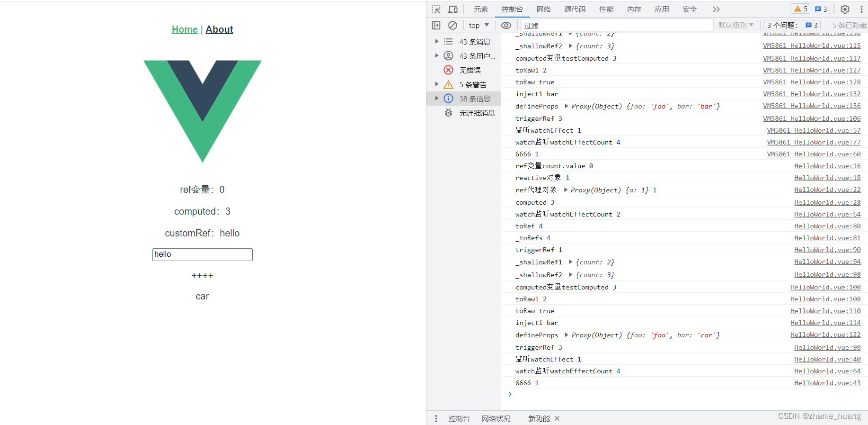This screenshot has width=868, height=425.
Task: Open source link VM5861 HelloWorld.vue:57
Action: pos(814,130)
